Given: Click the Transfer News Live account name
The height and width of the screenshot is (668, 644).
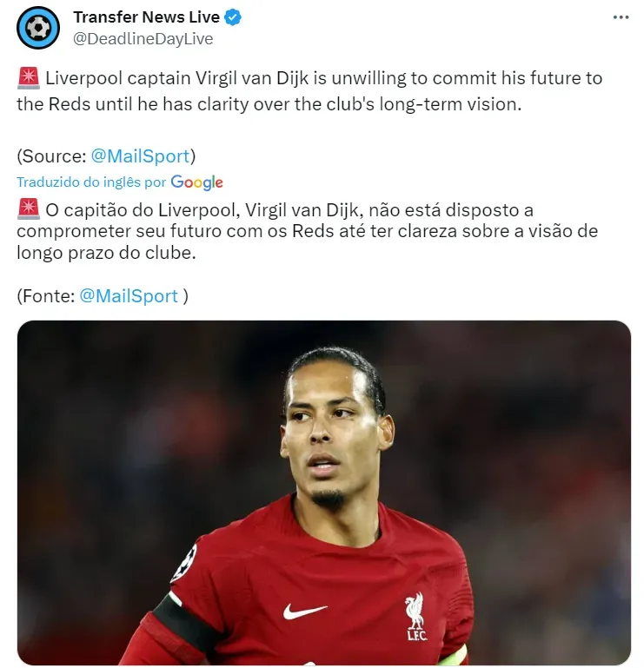Looking at the screenshot, I should [x=146, y=17].
